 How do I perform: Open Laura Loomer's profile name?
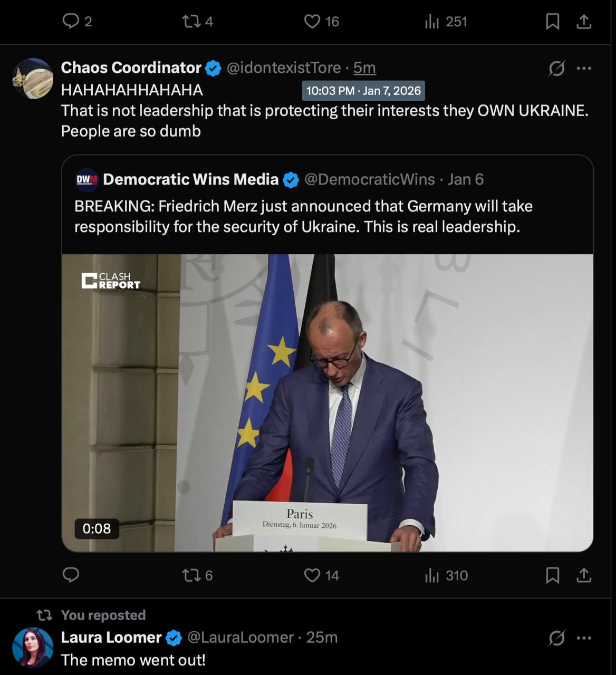111,637
